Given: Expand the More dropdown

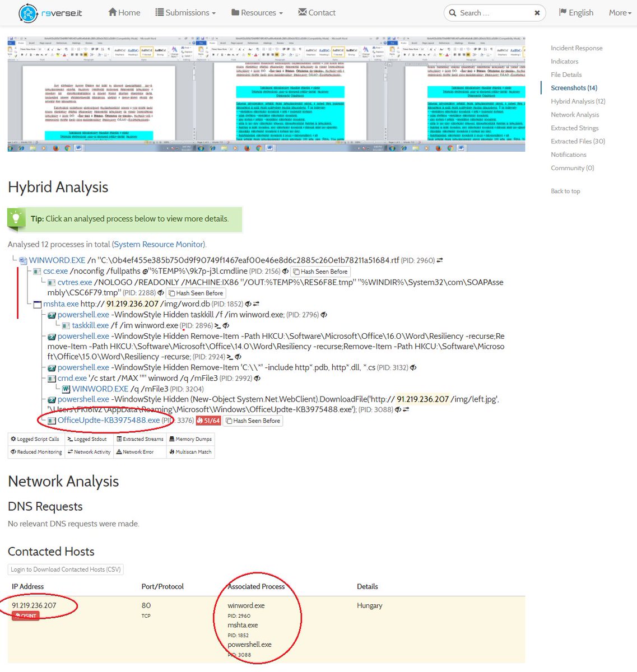Looking at the screenshot, I should point(620,12).
